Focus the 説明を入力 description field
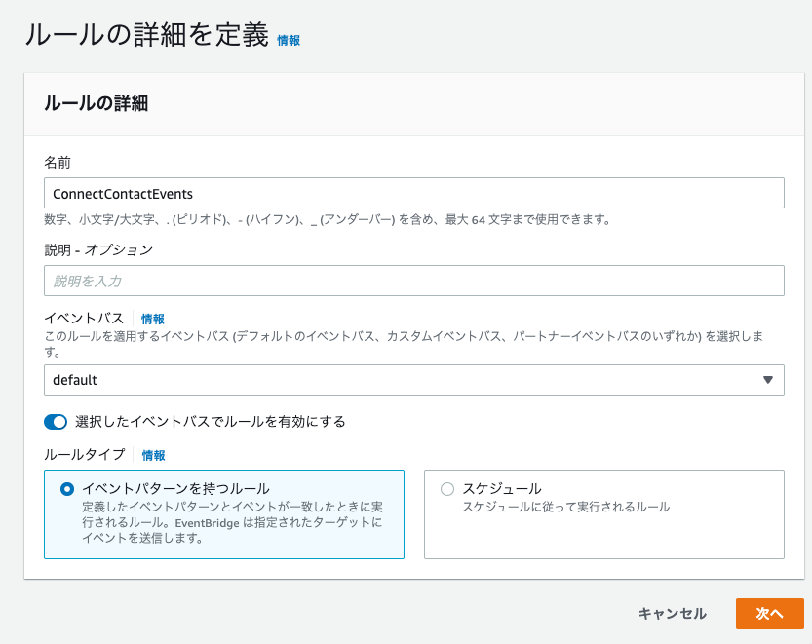The width and height of the screenshot is (812, 644). point(413,281)
